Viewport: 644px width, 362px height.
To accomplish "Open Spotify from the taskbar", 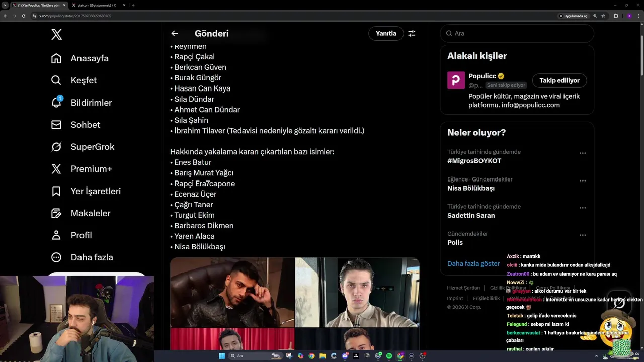I will pos(389,356).
